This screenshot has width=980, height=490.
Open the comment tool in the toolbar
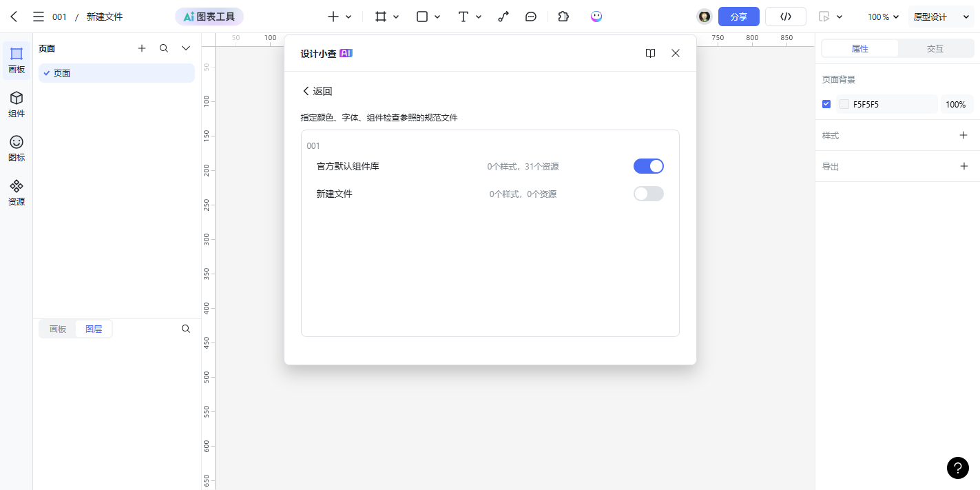pos(530,16)
